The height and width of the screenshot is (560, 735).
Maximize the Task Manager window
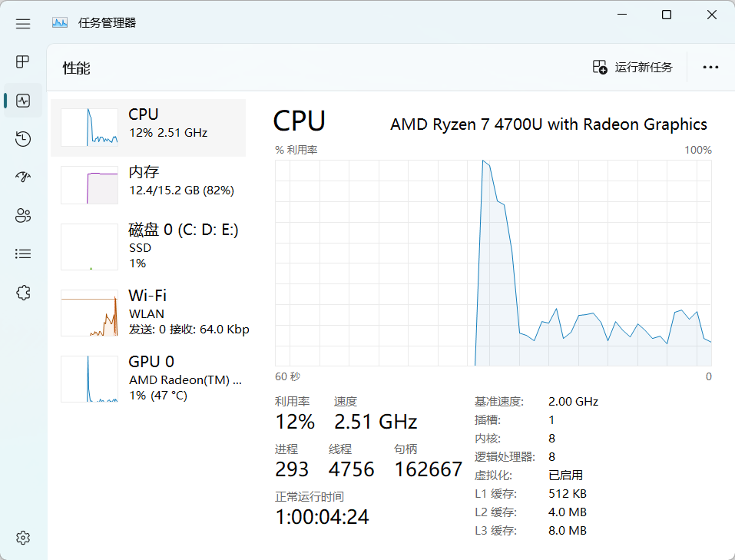pyautogui.click(x=667, y=15)
